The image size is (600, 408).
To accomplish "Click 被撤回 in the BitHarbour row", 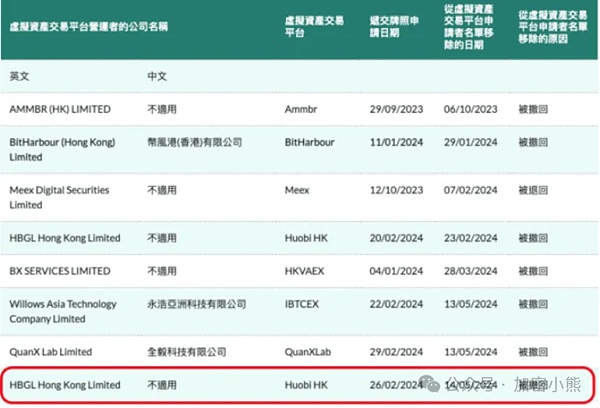I will (x=533, y=142).
